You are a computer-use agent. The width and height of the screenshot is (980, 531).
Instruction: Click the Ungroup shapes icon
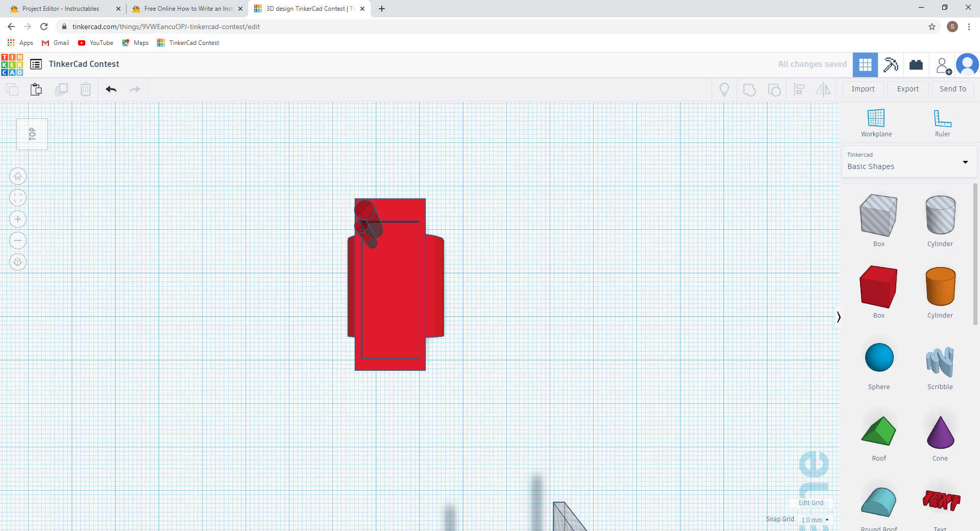pyautogui.click(x=774, y=90)
